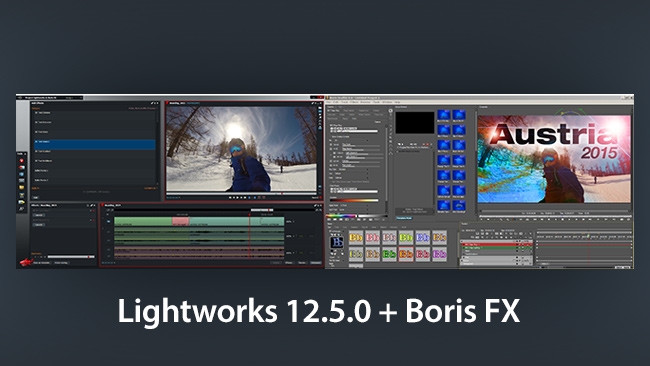Click the orange gradient bar in Boris controls
The width and height of the screenshot is (650, 366).
tap(354, 200)
